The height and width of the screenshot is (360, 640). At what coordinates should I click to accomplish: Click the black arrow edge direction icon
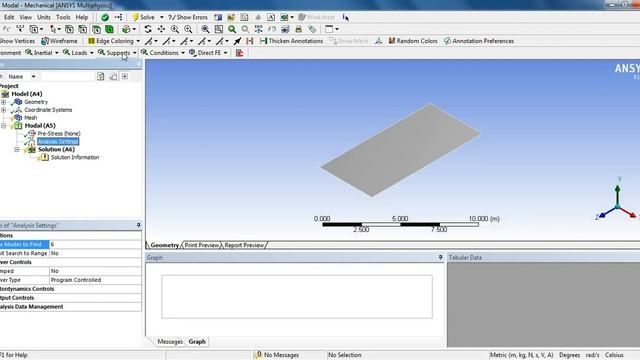pyautogui.click(x=237, y=41)
